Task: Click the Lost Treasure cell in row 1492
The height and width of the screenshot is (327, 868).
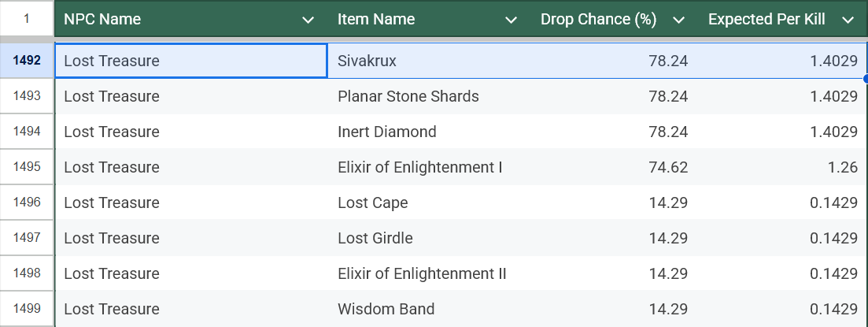Action: (x=190, y=61)
